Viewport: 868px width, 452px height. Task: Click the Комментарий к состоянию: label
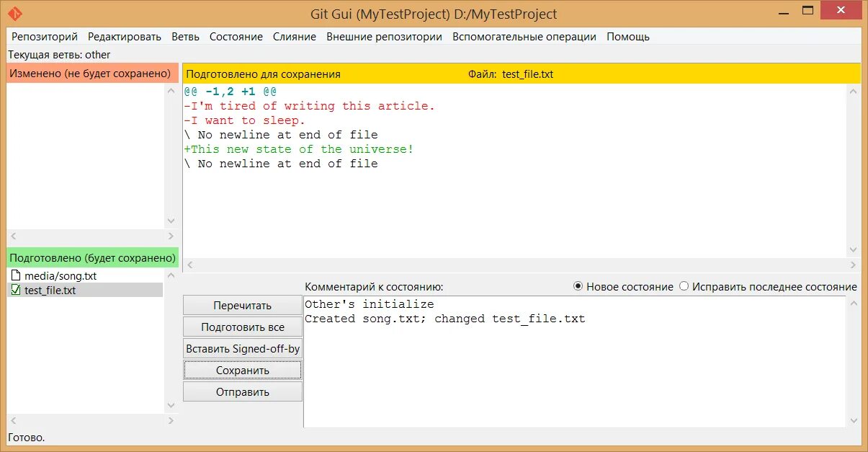[374, 287]
